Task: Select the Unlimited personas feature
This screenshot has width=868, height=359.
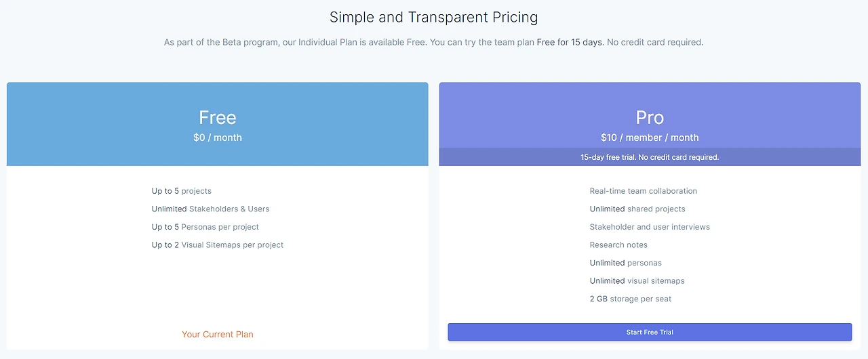Action: (625, 263)
